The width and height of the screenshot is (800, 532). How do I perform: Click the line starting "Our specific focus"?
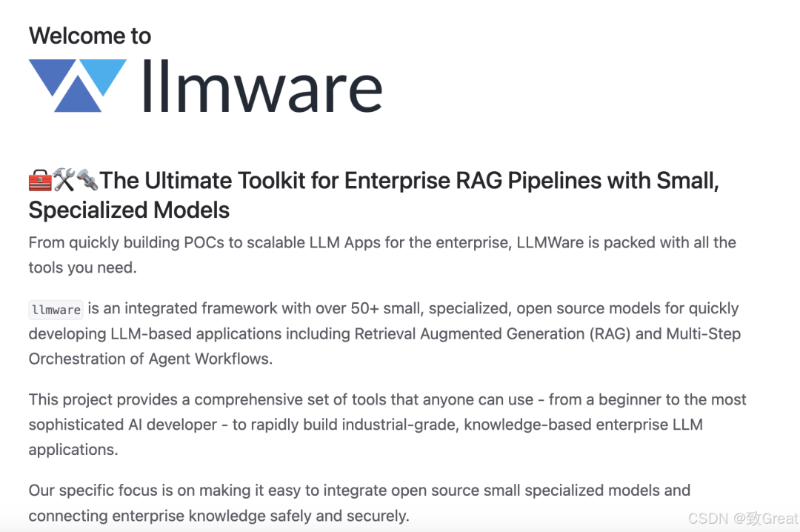pos(359,490)
